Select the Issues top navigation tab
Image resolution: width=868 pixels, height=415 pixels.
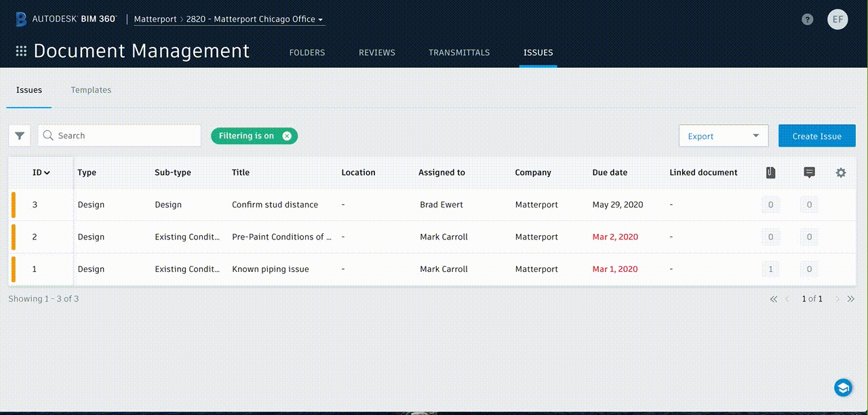pyautogui.click(x=538, y=52)
